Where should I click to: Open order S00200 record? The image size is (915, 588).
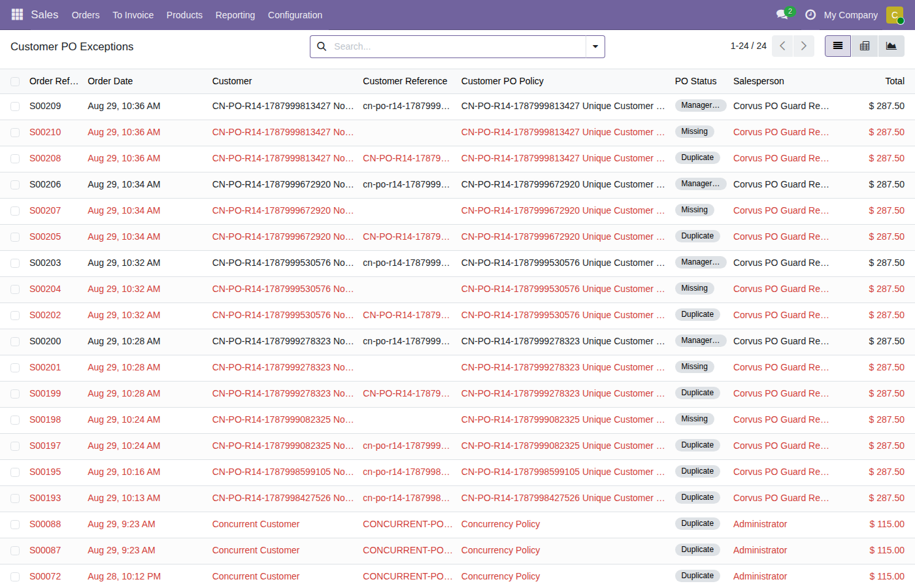coord(45,341)
